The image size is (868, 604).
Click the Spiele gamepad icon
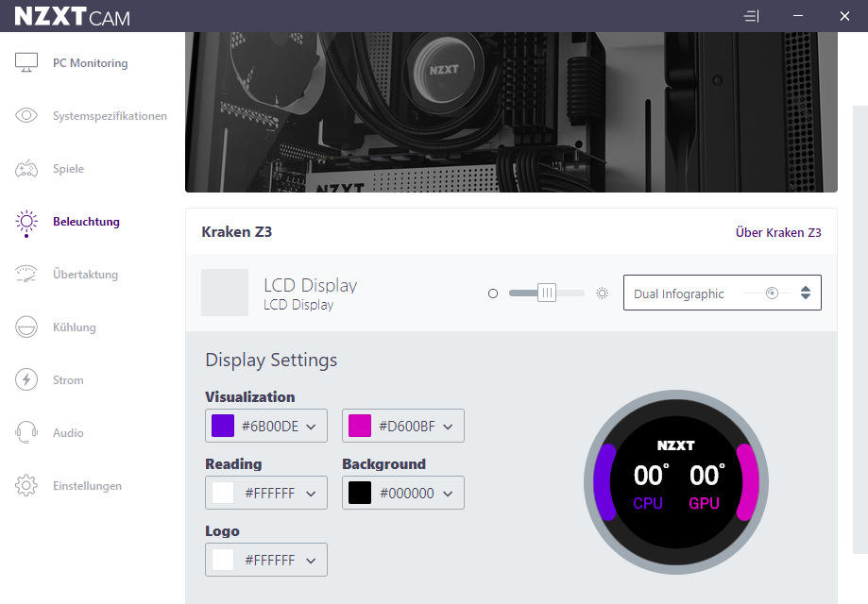[x=26, y=169]
